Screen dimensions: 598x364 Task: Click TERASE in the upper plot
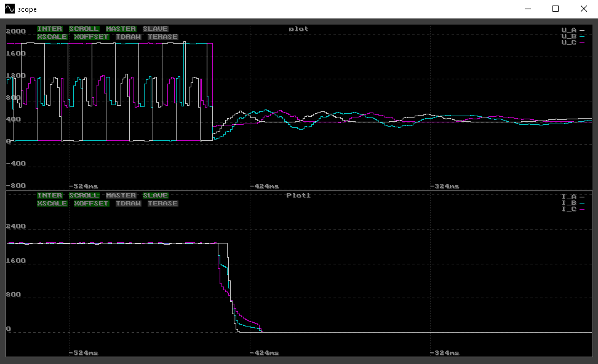click(x=163, y=37)
